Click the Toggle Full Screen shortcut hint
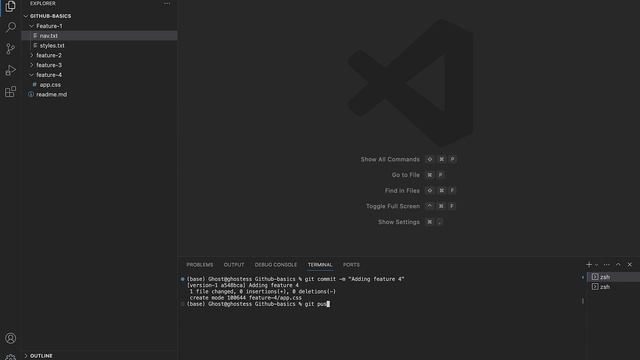This screenshot has width=640, height=360. click(411, 206)
